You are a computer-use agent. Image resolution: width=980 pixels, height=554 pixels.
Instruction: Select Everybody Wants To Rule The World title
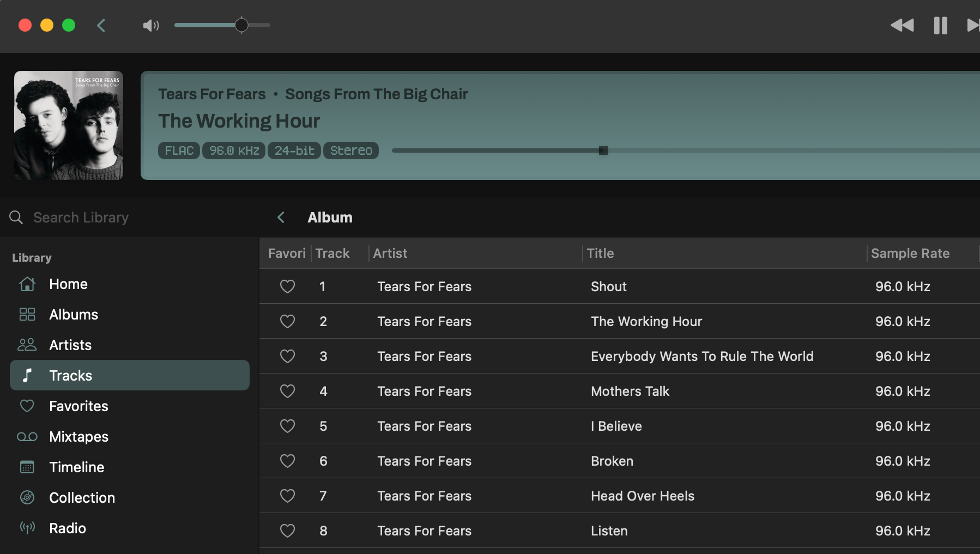pyautogui.click(x=702, y=357)
